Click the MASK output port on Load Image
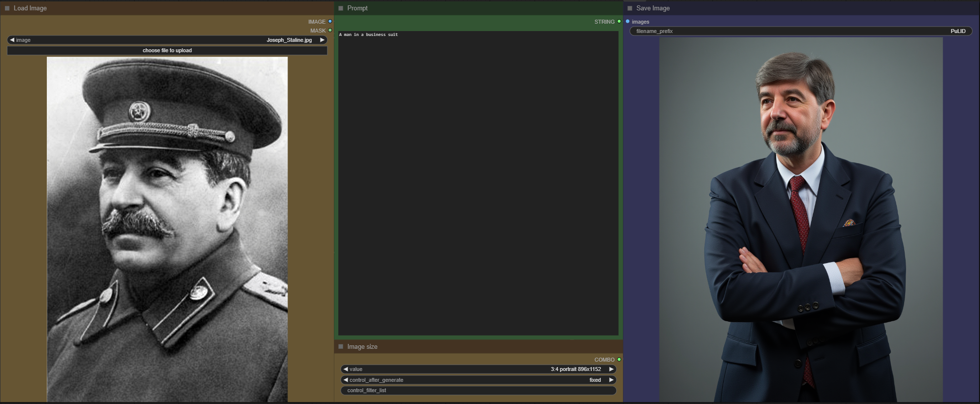The image size is (980, 404). pos(330,31)
